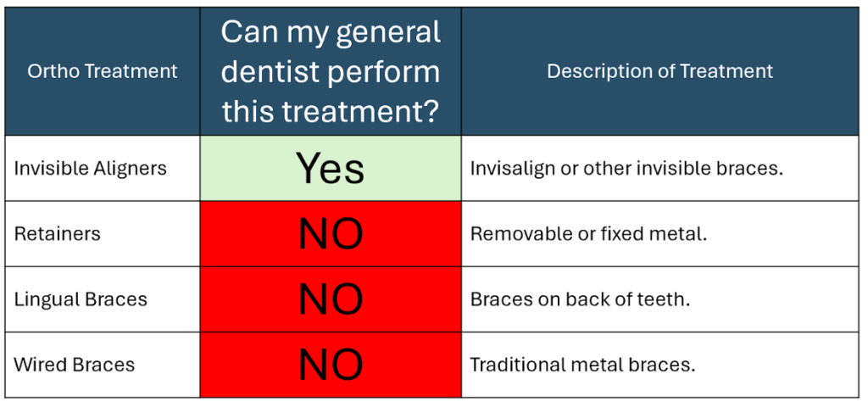Screen dimensions: 868x402
Task: Select the Lingual Braces cell
Action: tap(103, 299)
